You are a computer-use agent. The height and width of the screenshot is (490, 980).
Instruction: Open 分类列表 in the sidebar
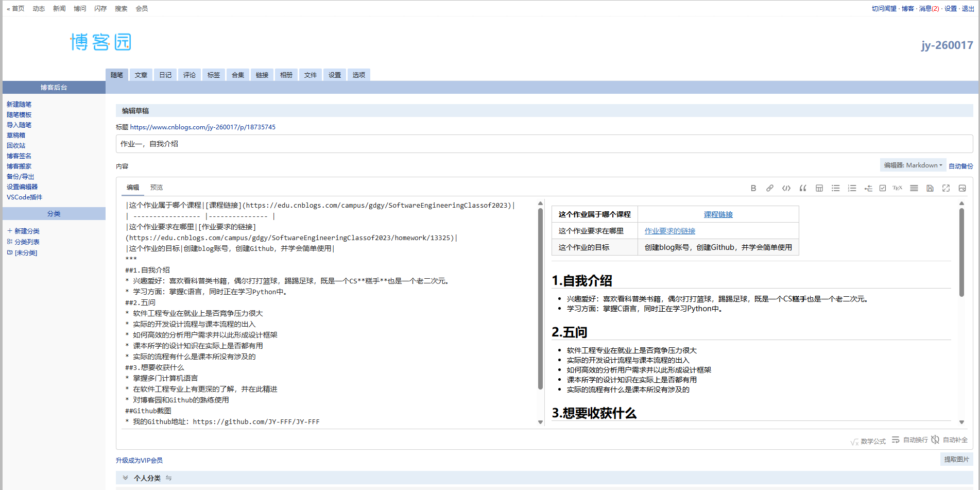pyautogui.click(x=23, y=242)
